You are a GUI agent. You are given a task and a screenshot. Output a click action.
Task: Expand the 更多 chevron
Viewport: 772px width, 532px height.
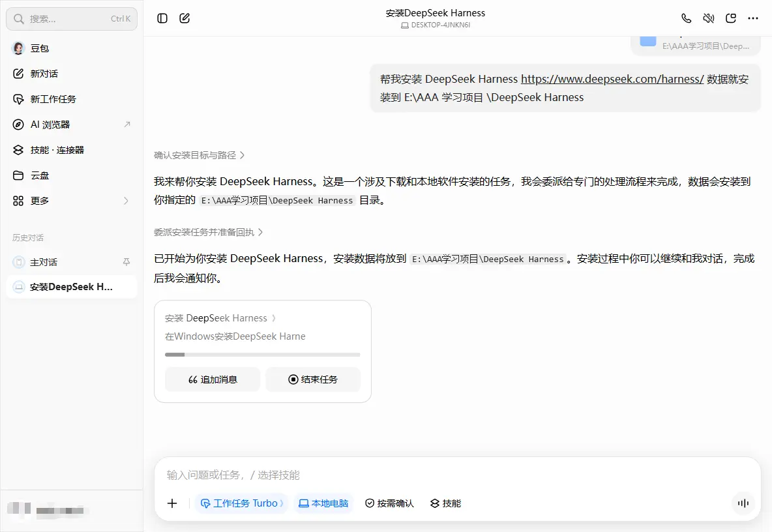click(x=126, y=201)
